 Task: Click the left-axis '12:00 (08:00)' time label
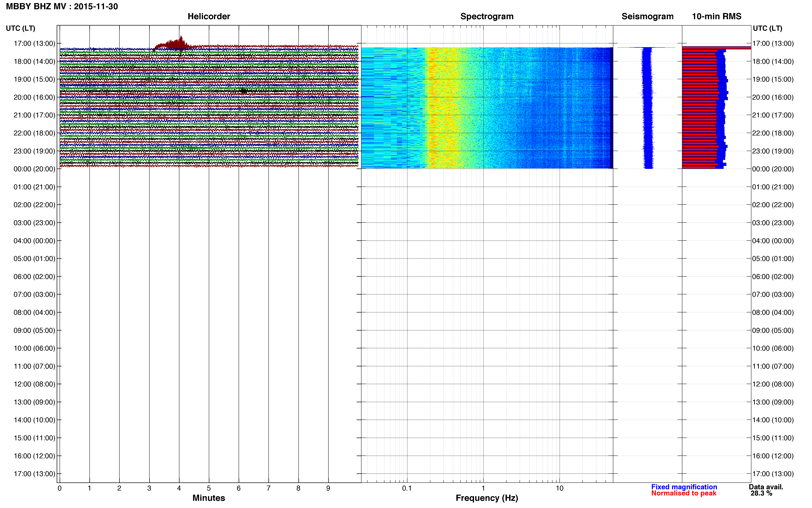click(34, 384)
